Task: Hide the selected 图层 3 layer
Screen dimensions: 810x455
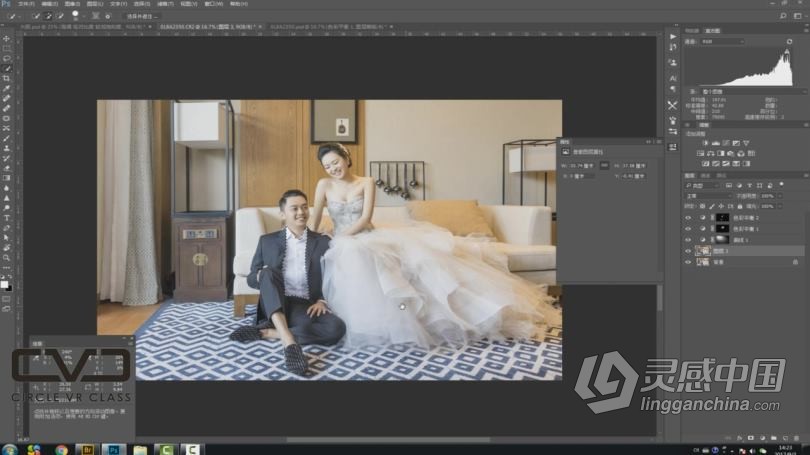Action: (x=688, y=251)
